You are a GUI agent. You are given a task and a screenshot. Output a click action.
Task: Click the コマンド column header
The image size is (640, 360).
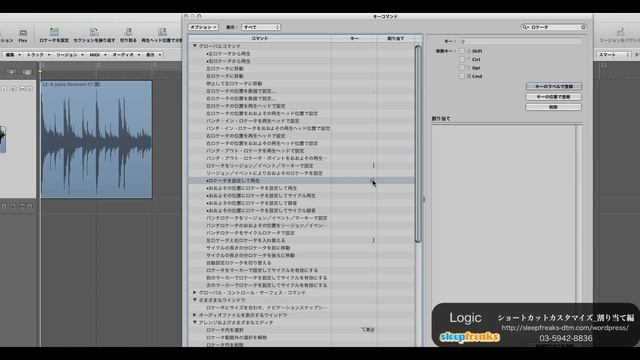pos(260,38)
